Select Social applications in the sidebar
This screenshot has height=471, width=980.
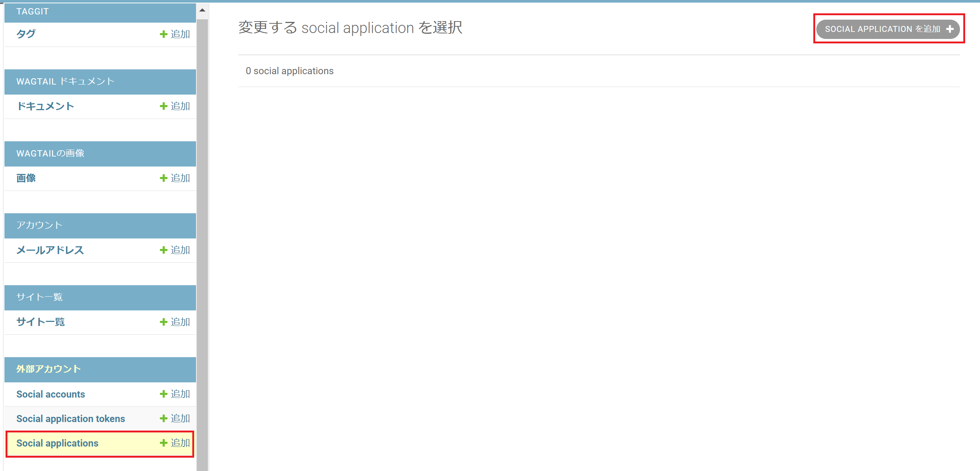pos(57,443)
